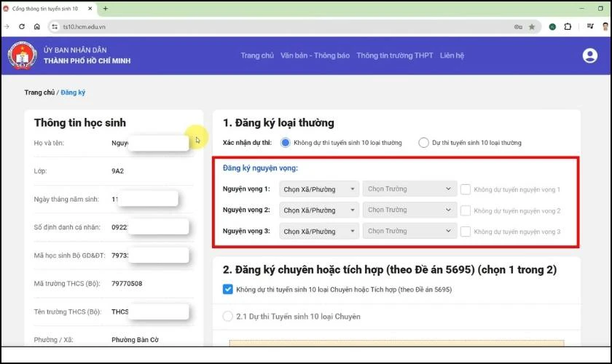Go to Trang chủ in the navigation bar
This screenshot has width=612, height=364.
click(257, 55)
